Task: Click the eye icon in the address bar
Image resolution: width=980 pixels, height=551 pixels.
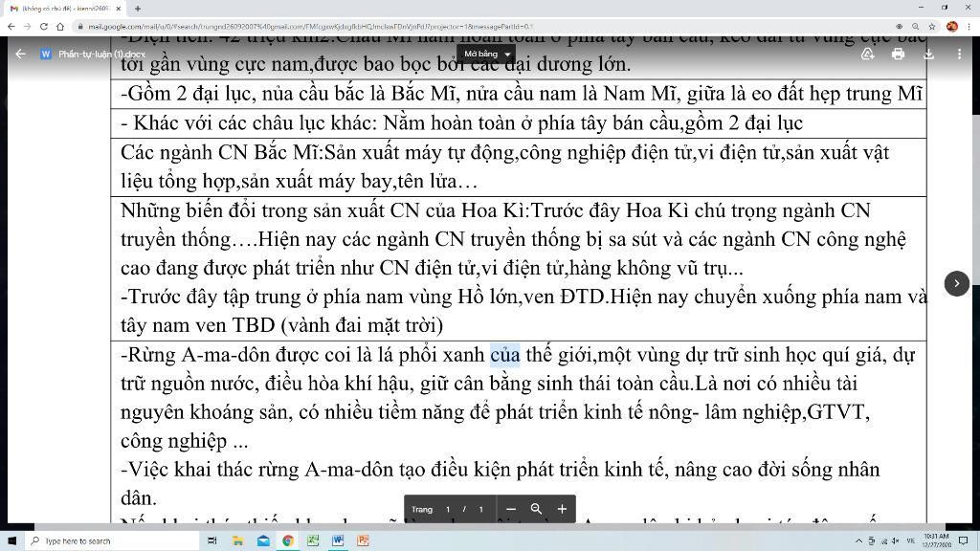Action: [899, 26]
